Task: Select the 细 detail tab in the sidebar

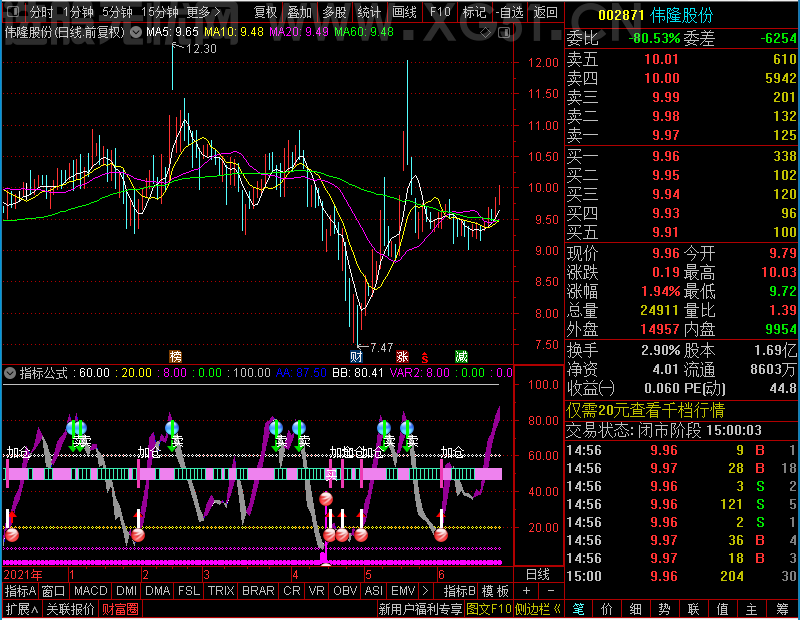Action: pos(636,609)
